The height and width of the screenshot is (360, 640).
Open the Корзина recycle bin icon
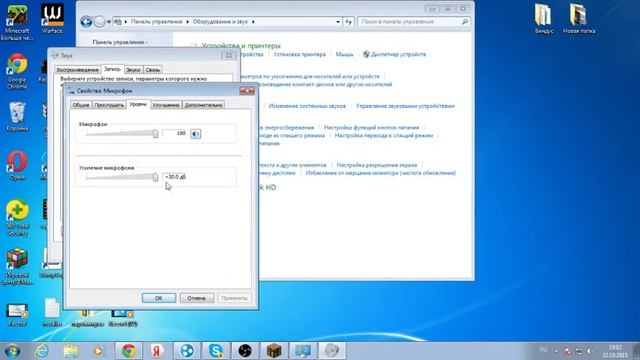click(17, 116)
